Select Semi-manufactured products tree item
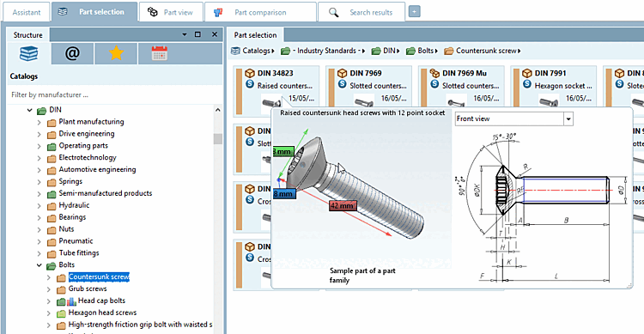Viewport: 644px width, 334px height. [x=105, y=193]
